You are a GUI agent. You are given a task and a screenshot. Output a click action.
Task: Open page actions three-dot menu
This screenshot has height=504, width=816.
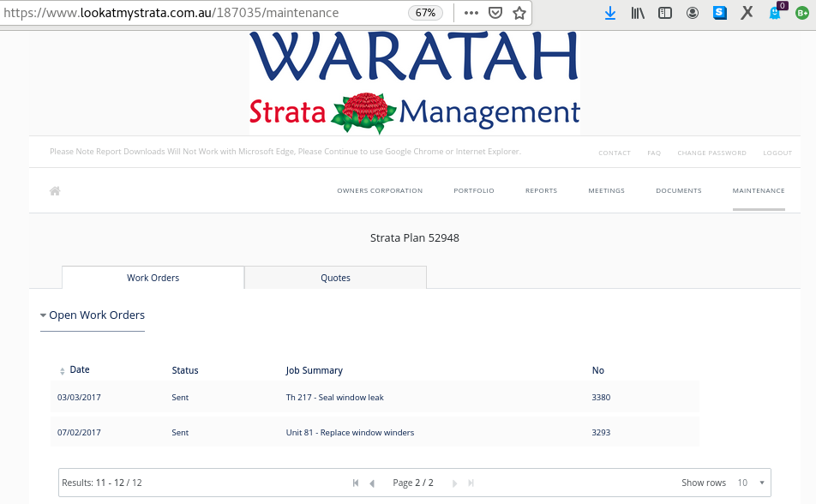tap(471, 13)
